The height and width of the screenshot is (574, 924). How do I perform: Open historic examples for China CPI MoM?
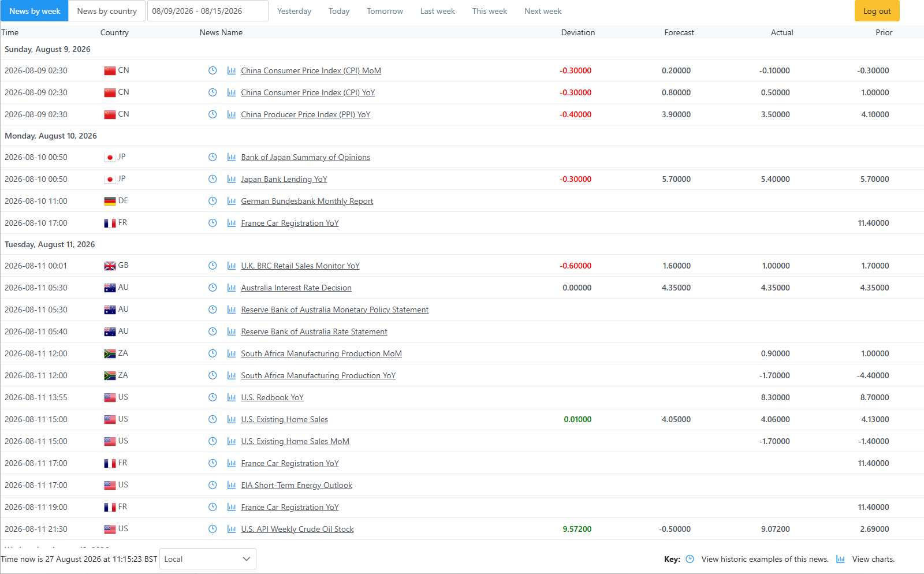[213, 70]
